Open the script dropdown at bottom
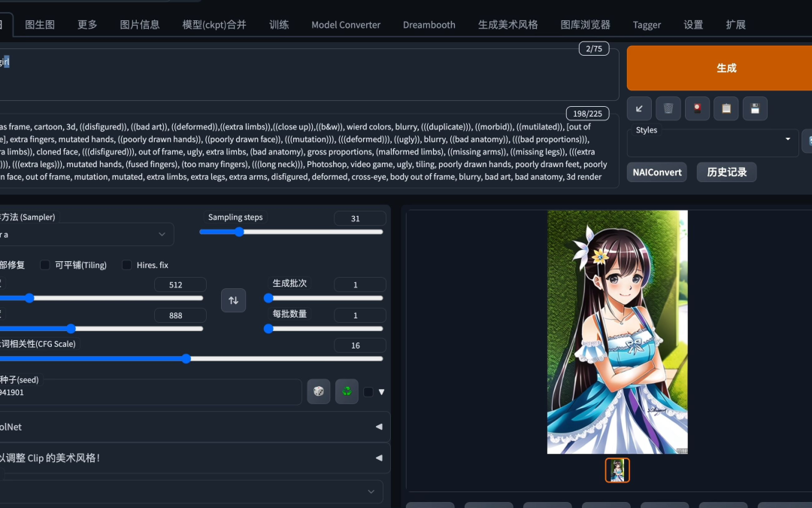The width and height of the screenshot is (812, 508). pyautogui.click(x=190, y=491)
